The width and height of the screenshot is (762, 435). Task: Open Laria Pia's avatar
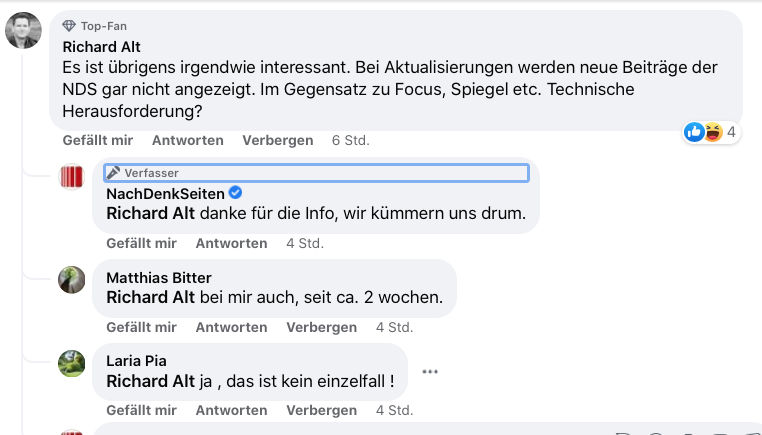(x=71, y=363)
